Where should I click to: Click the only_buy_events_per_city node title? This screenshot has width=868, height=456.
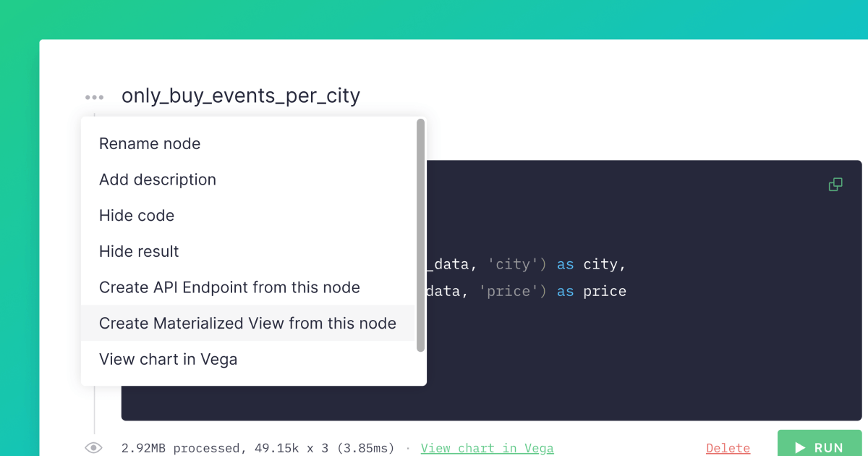coord(241,96)
